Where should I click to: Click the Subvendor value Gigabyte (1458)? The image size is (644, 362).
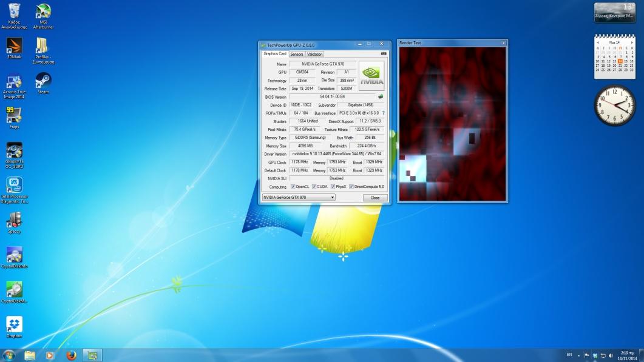pyautogui.click(x=361, y=105)
